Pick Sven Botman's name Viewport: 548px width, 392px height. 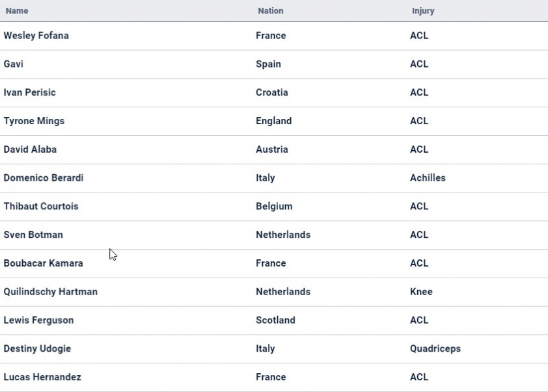coord(33,235)
